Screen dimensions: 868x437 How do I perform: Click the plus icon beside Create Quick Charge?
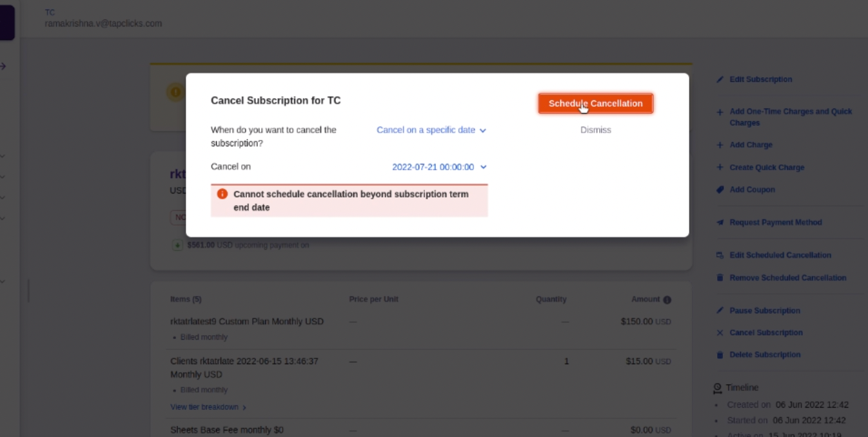click(720, 168)
